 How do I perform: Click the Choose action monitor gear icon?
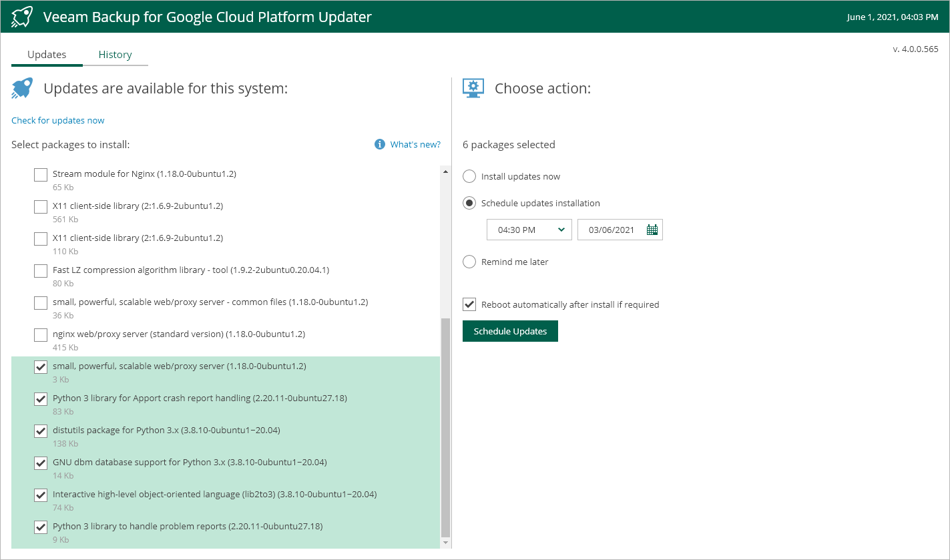coord(473,88)
